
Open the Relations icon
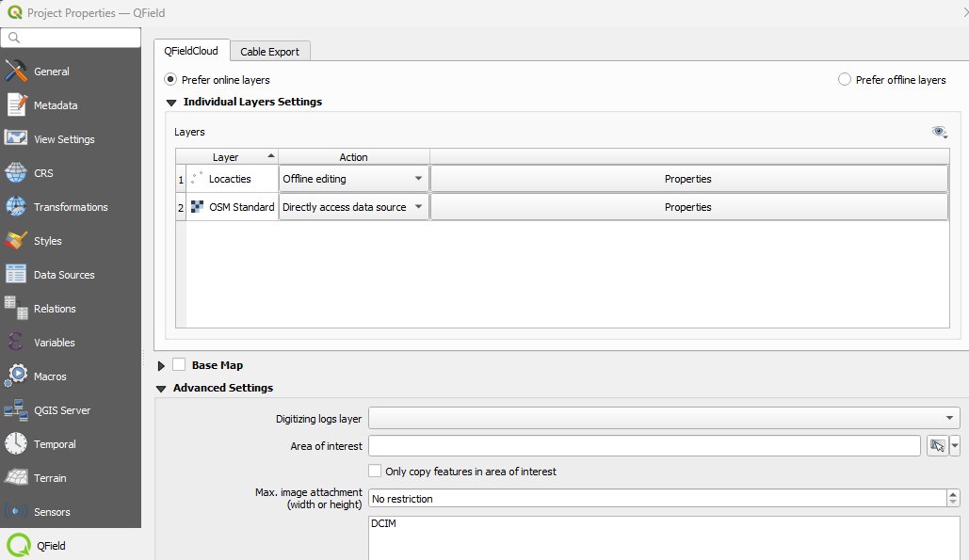(16, 309)
